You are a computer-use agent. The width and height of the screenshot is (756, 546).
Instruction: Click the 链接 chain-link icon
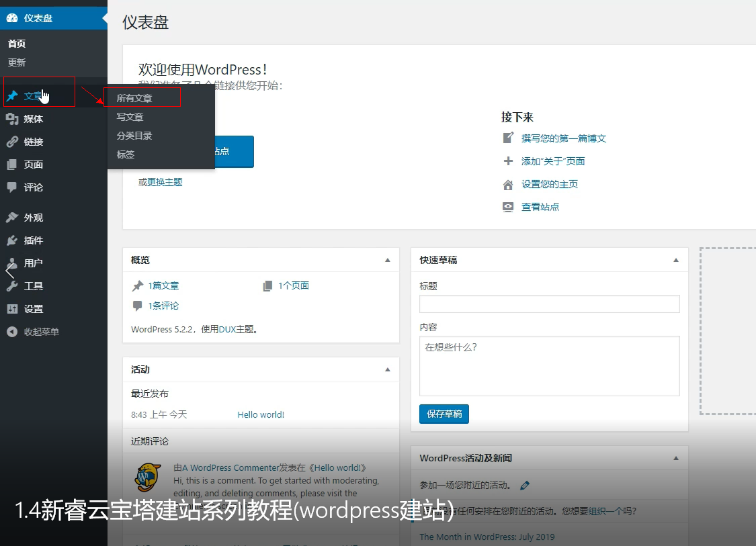[x=12, y=142]
